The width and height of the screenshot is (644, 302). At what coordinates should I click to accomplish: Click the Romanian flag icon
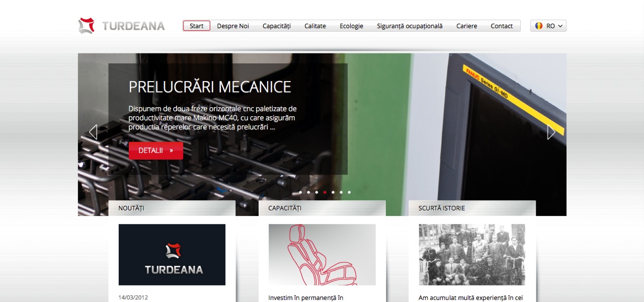coord(539,26)
